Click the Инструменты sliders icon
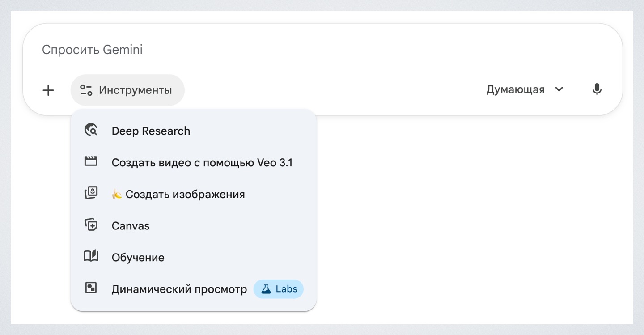 tap(86, 90)
